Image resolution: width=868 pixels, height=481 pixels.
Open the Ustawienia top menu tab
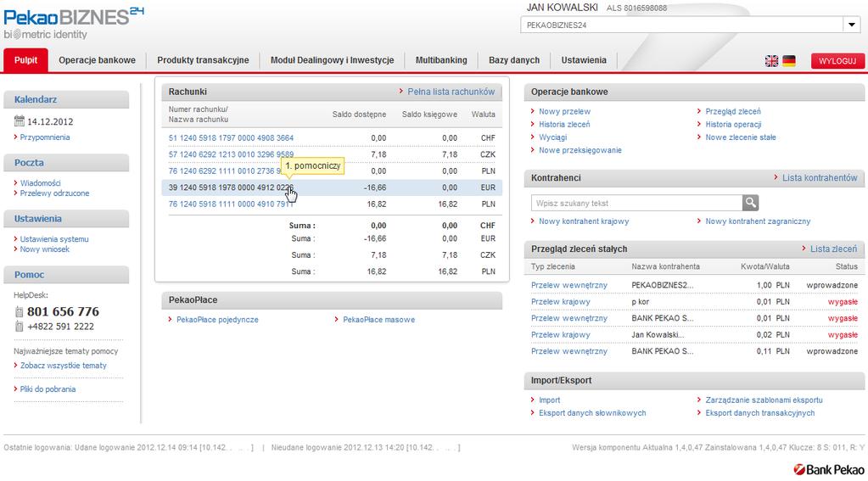click(584, 60)
